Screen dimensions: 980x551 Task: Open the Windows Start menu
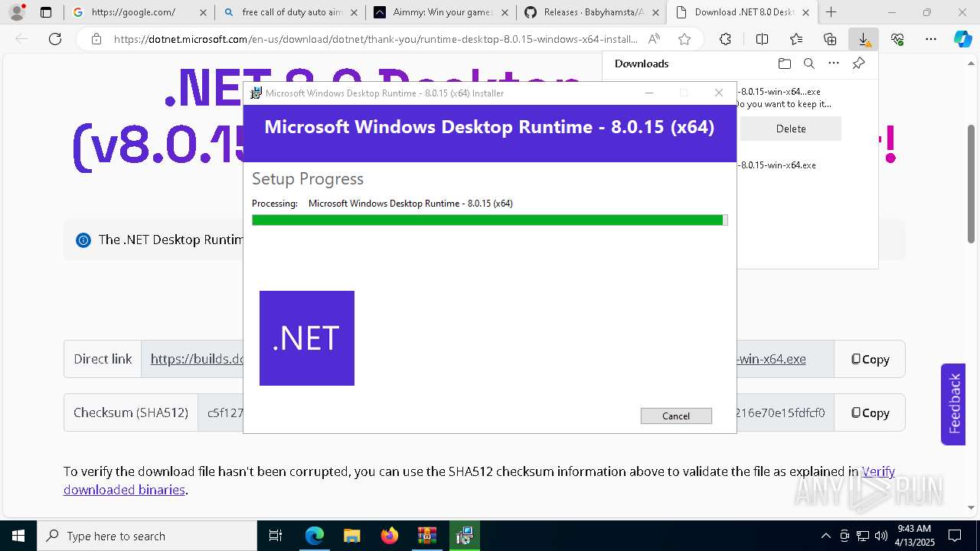(18, 536)
